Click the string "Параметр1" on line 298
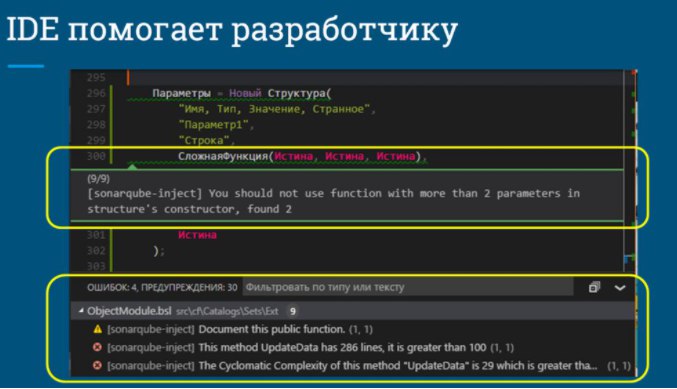Viewport: 677px width, 389px height. click(x=214, y=125)
